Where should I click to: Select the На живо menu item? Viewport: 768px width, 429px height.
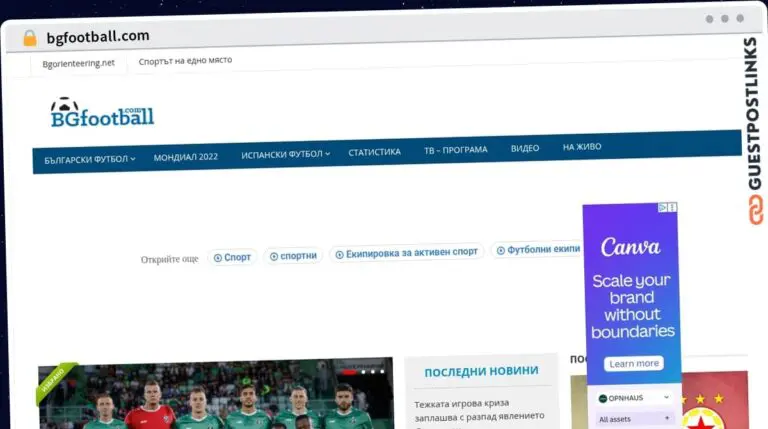click(582, 146)
